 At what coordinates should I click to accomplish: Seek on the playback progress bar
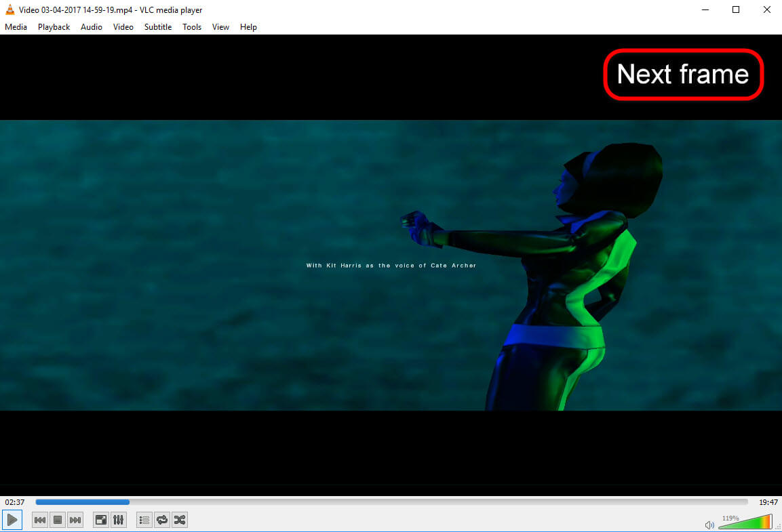[x=391, y=502]
